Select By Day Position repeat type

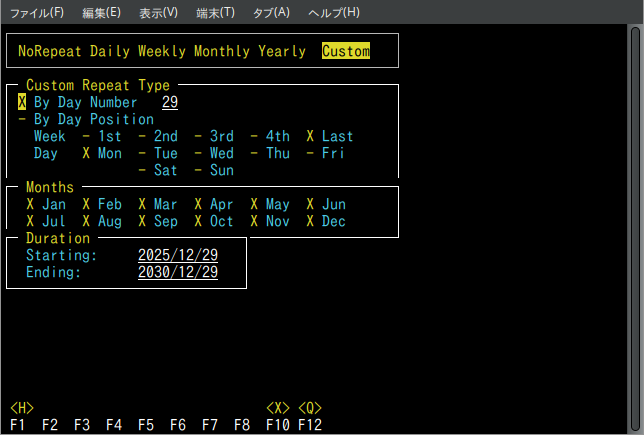(x=93, y=119)
